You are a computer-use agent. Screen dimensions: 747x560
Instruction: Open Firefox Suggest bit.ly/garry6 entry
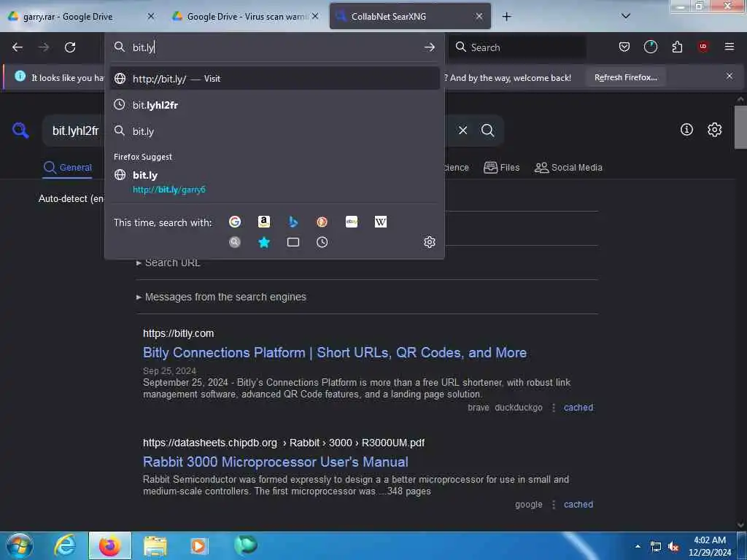274,182
